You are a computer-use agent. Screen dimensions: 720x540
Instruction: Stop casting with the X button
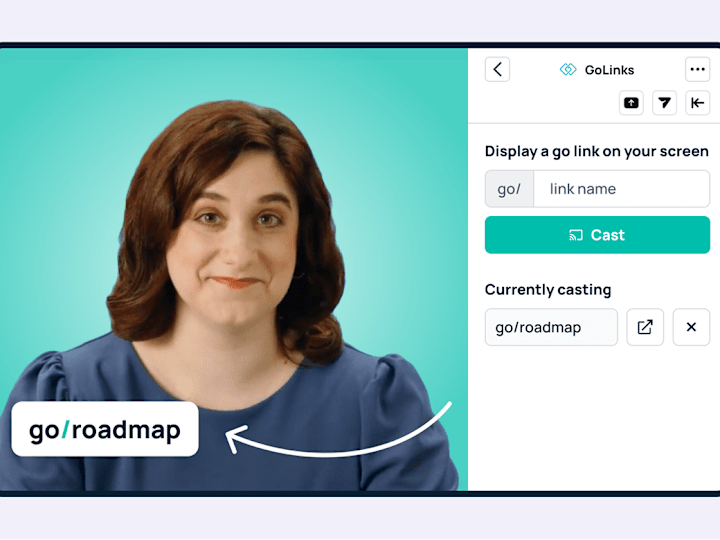click(691, 327)
